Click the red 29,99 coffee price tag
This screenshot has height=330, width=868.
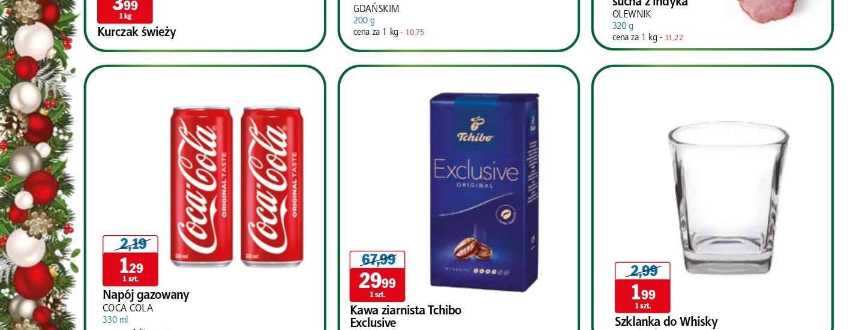click(377, 284)
